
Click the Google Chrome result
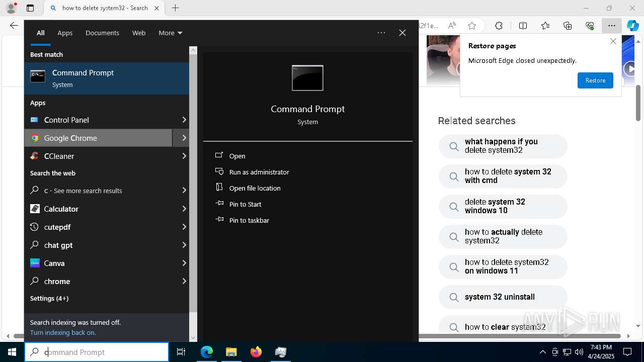coord(98,138)
